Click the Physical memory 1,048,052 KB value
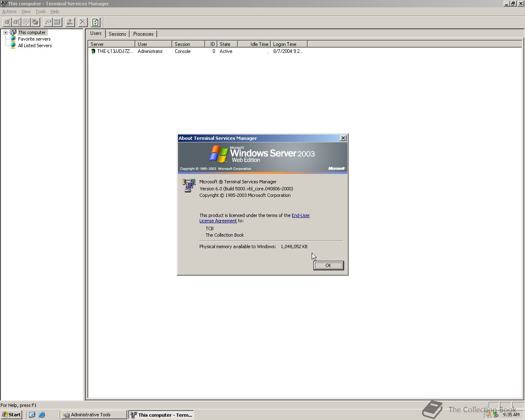This screenshot has width=525, height=420. click(294, 247)
